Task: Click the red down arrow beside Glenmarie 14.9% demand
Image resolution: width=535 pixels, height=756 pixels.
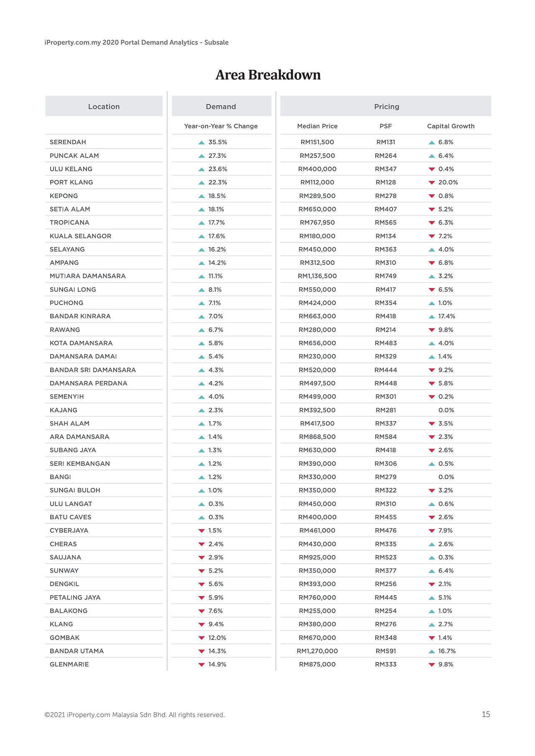Action: (x=201, y=665)
